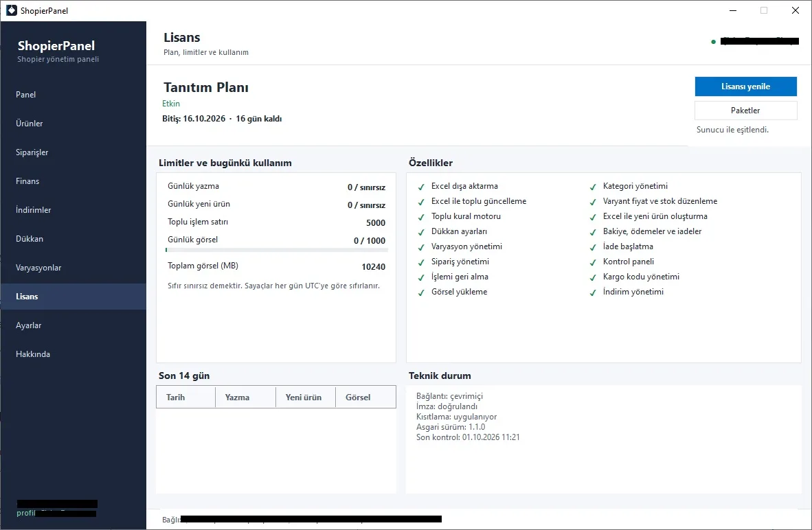This screenshot has width=812, height=530.
Task: Click the checkmark beside Excel ile yeni ürün oluşturma
Action: tap(593, 217)
